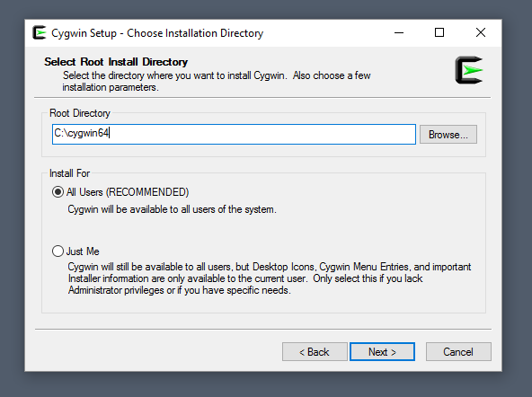532x397 pixels.
Task: Click the Select Root Install Directory heading
Action: [116, 62]
